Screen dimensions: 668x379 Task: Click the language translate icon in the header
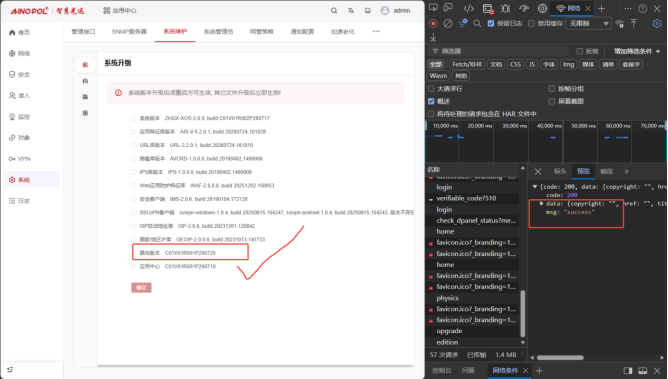coord(351,11)
